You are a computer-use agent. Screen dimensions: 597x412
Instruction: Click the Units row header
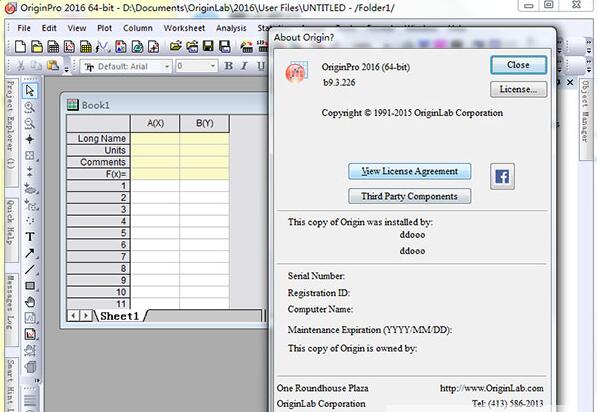(98, 150)
